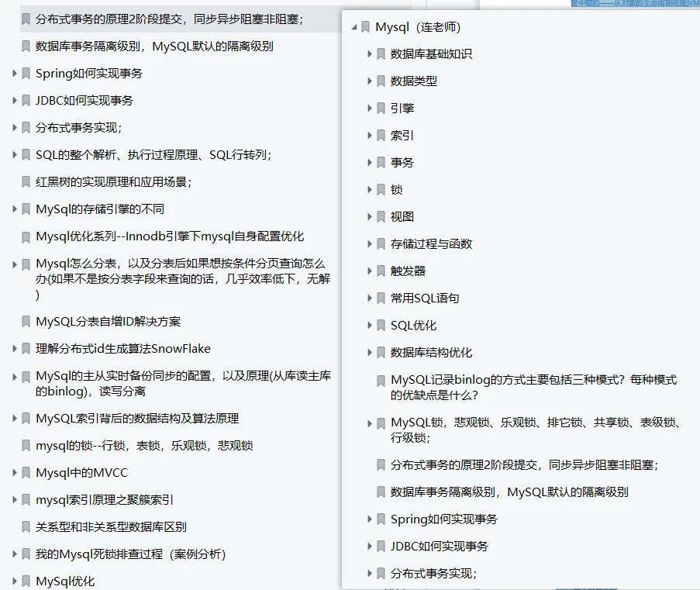The image size is (700, 590).
Task: Click bookmark icon beside 数据库结构优化
Action: point(381,353)
